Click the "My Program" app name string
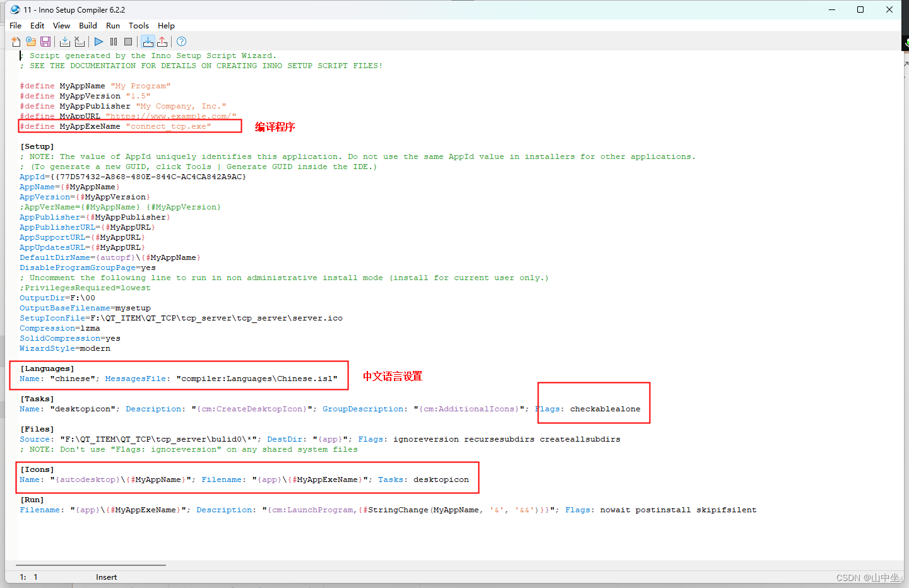 tap(141, 86)
